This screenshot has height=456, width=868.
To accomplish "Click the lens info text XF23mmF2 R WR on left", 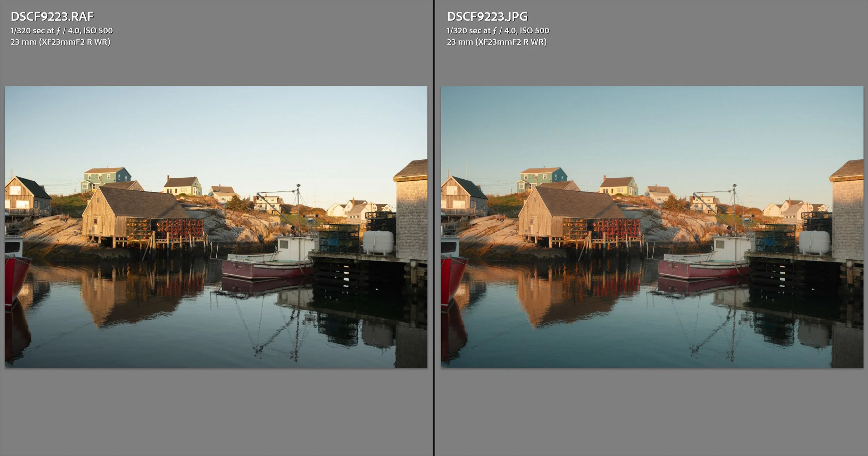I will coord(75,42).
